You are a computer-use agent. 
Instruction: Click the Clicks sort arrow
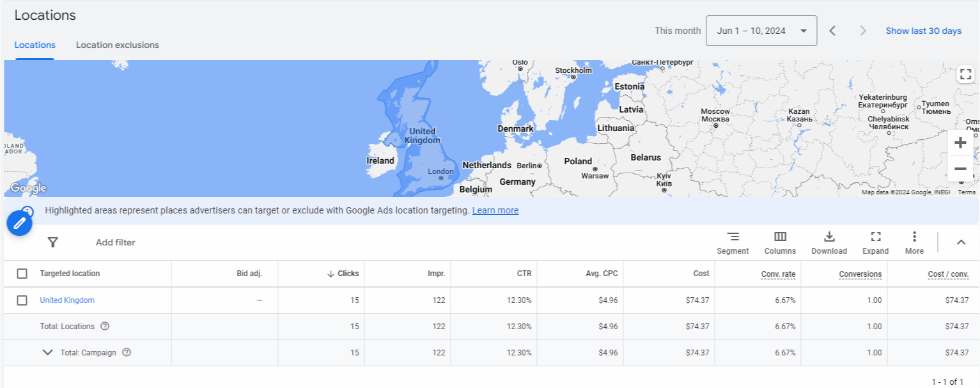pyautogui.click(x=331, y=274)
